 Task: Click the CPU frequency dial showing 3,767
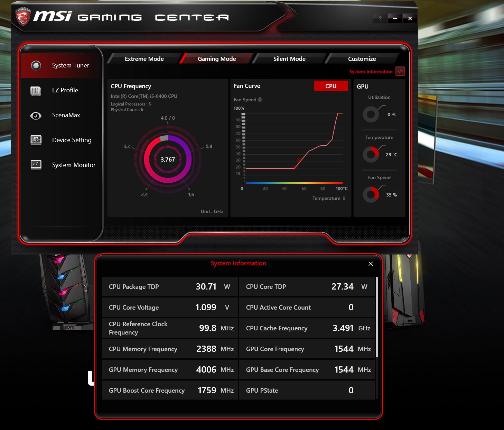coord(168,159)
